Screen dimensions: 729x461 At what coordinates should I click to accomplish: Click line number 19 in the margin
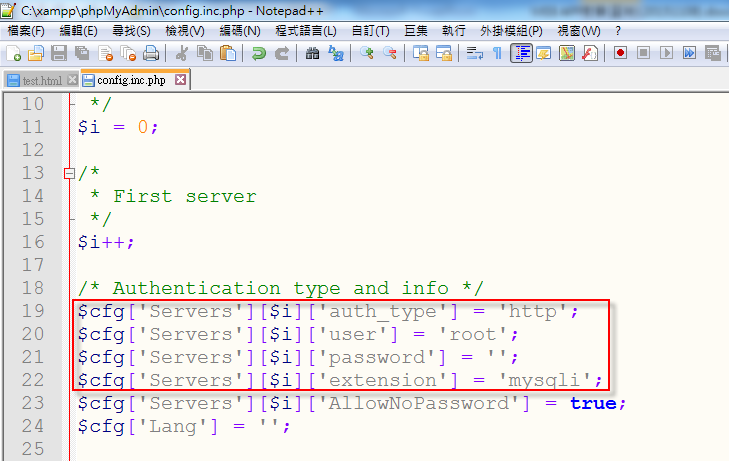coord(33,311)
